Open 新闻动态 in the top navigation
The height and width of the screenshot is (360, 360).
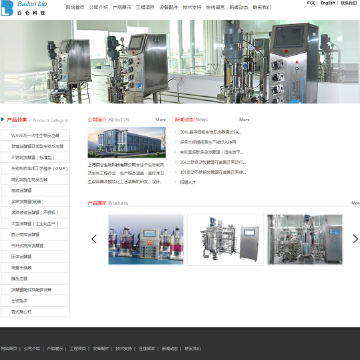click(239, 7)
